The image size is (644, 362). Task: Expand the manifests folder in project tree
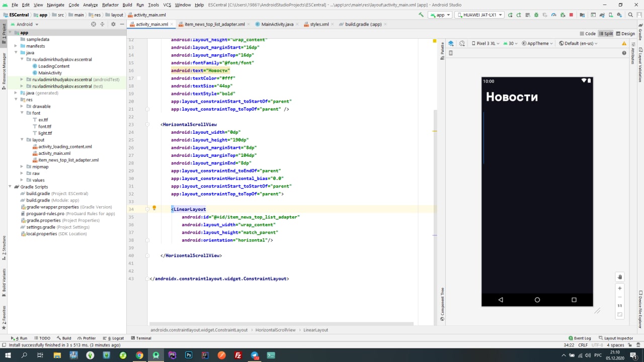point(17,46)
